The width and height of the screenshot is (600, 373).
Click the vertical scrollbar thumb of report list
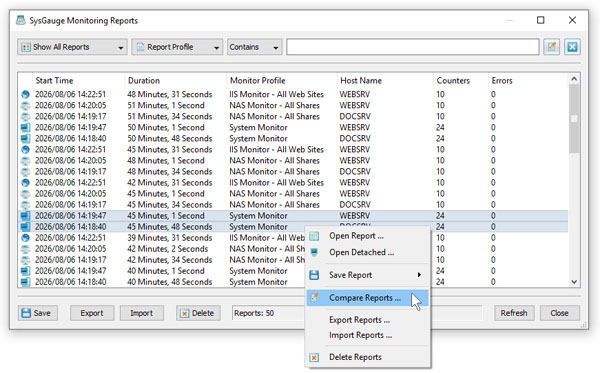pos(574,119)
